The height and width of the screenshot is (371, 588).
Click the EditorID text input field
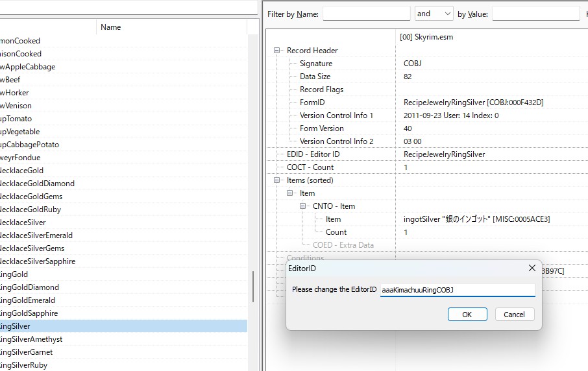coord(457,290)
